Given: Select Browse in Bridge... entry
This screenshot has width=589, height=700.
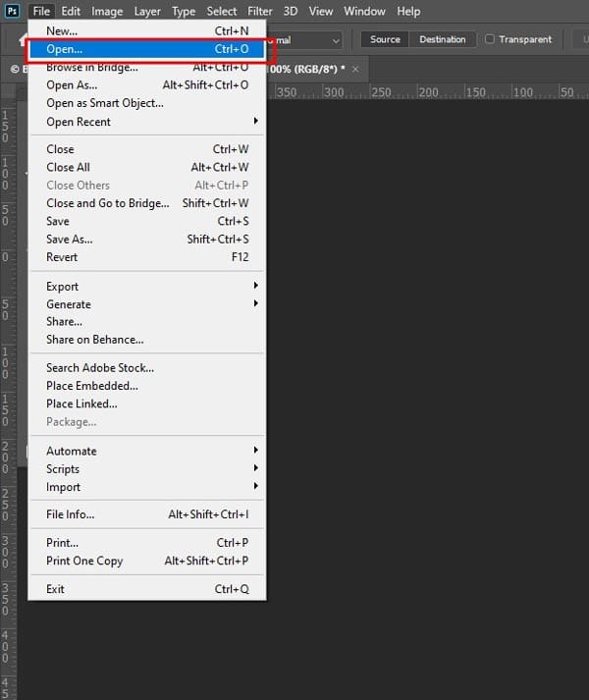Looking at the screenshot, I should click(147, 68).
